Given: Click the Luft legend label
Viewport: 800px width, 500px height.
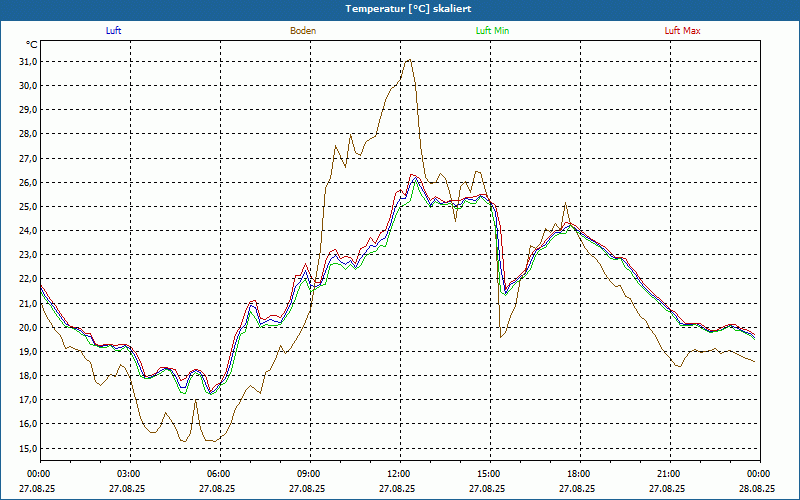Looking at the screenshot, I should coord(113,31).
